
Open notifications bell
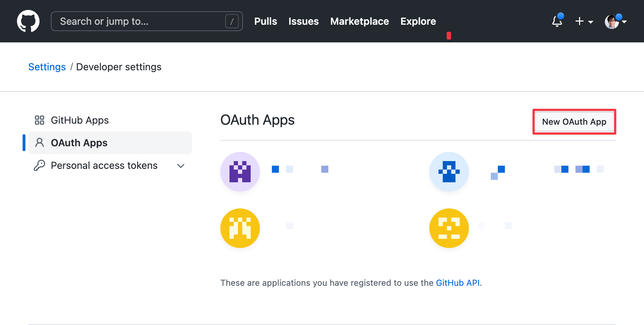557,21
